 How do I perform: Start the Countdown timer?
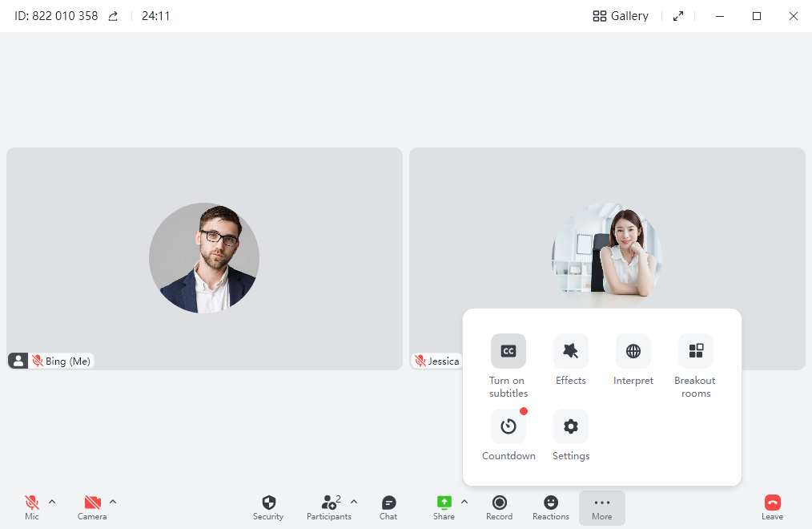pos(509,426)
